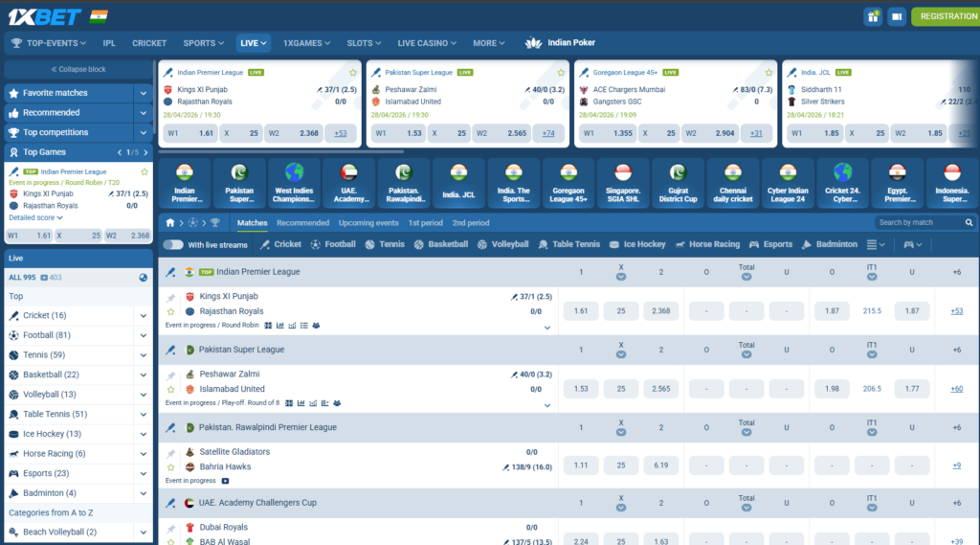This screenshot has width=980, height=545.
Task: Focus the Search by match field
Action: 920,223
